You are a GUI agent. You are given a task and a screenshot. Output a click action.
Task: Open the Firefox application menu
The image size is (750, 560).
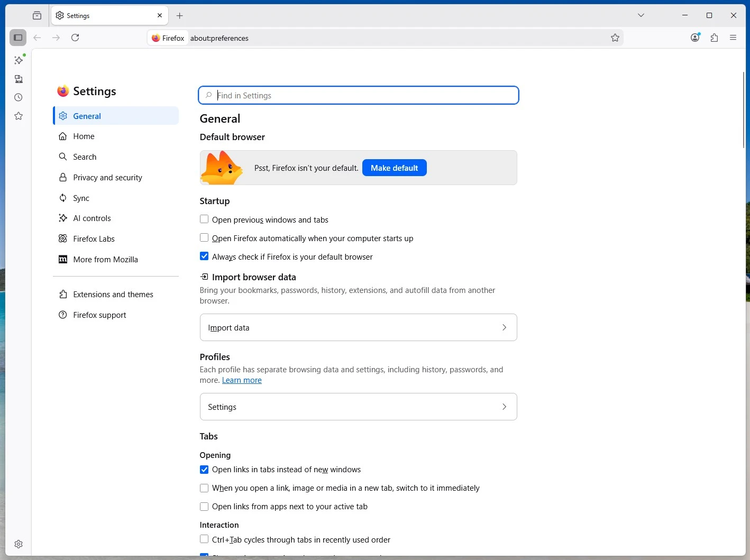(733, 38)
